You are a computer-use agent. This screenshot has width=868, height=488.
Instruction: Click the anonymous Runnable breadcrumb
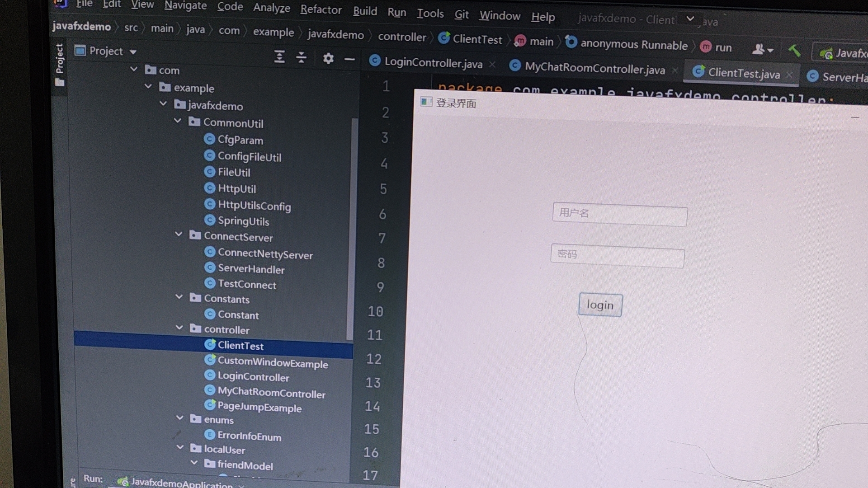click(626, 44)
